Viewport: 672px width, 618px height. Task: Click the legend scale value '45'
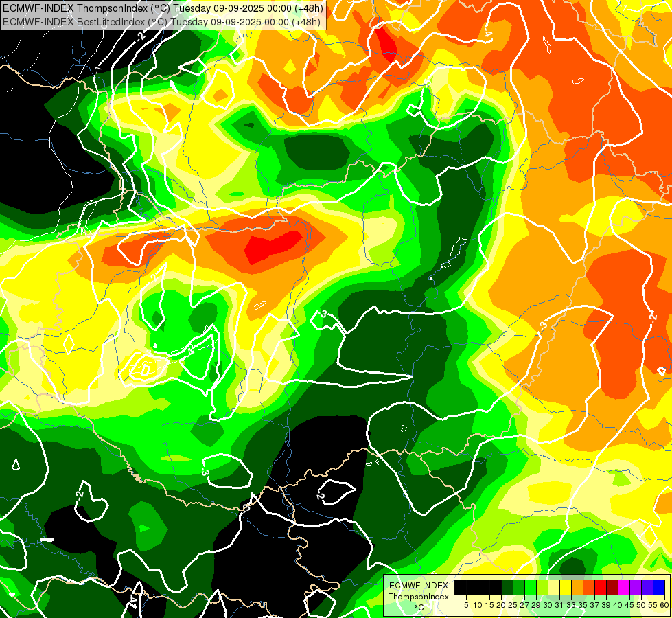(629, 605)
